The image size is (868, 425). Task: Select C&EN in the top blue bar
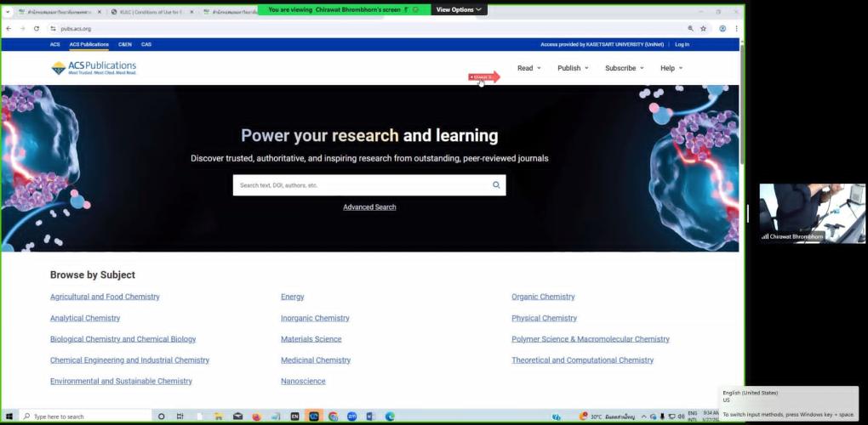(125, 44)
